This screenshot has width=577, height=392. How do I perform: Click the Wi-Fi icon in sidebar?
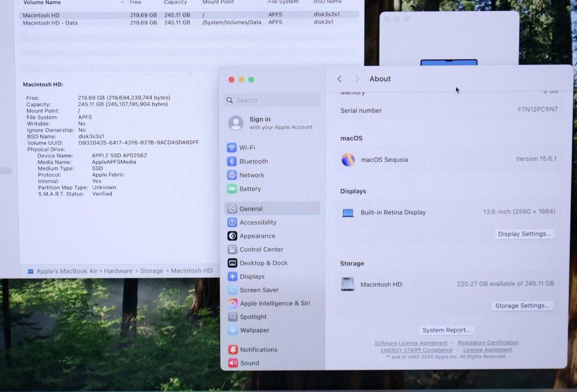(x=232, y=148)
